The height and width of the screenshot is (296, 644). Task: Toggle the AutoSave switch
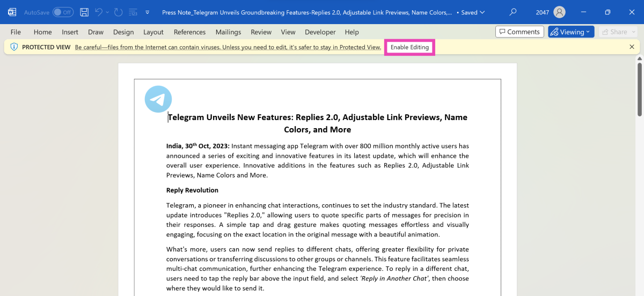63,12
